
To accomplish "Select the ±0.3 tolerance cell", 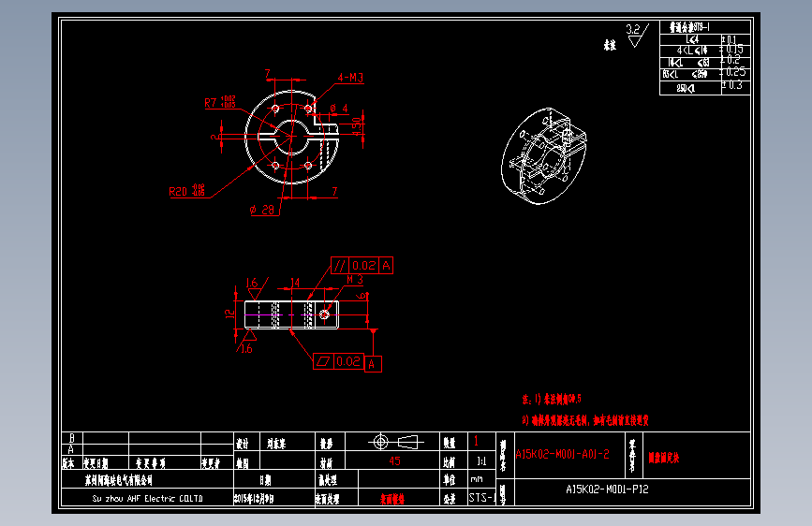I will (x=736, y=87).
